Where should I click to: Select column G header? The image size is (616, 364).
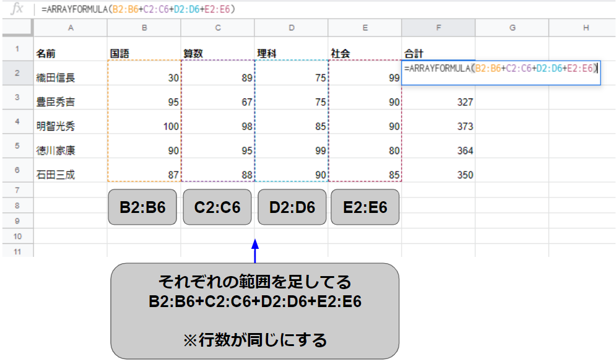tap(512, 28)
